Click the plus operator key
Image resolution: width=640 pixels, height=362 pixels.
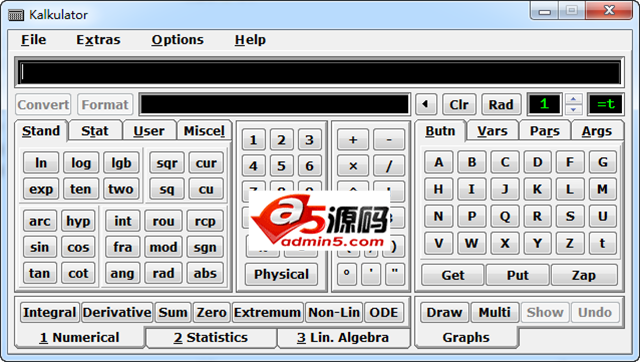[x=353, y=140]
